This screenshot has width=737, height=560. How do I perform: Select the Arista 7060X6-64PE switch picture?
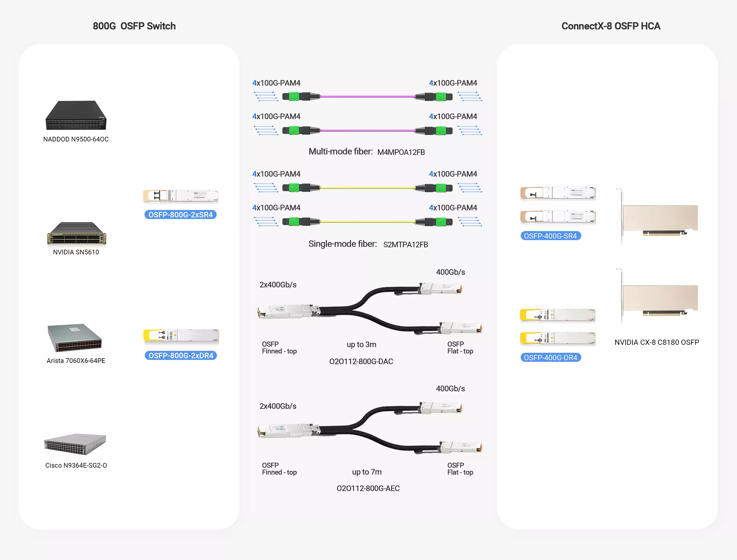pos(75,338)
